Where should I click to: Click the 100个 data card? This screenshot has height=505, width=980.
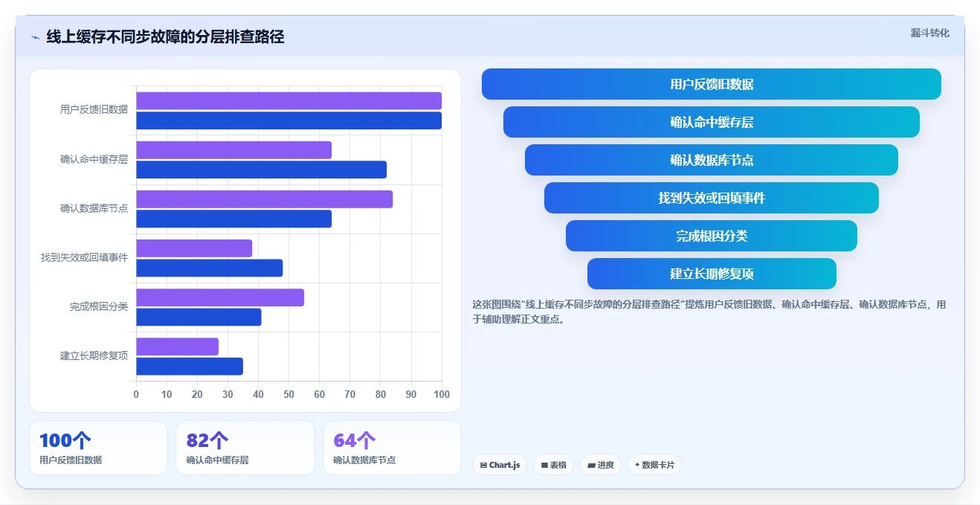99,448
